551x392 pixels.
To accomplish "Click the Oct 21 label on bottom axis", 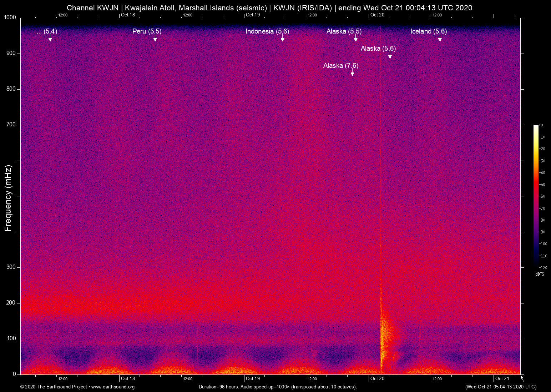I will coord(502,379).
